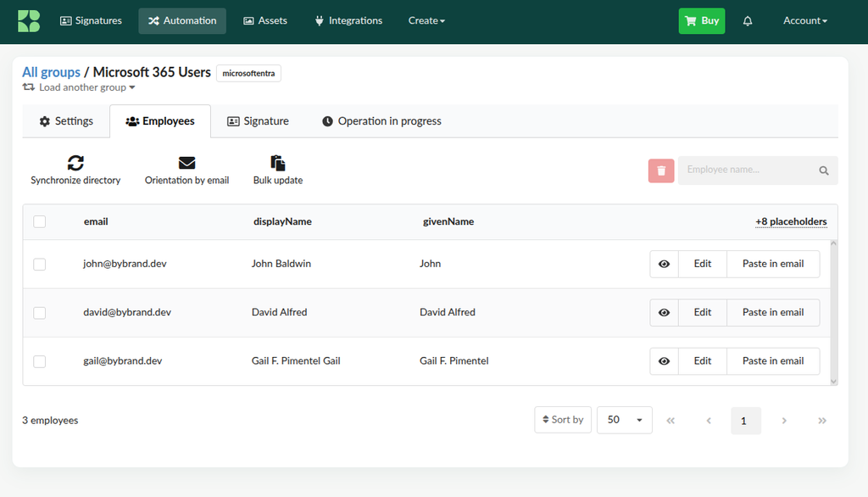
Task: Toggle the select-all employees checkbox
Action: (39, 221)
